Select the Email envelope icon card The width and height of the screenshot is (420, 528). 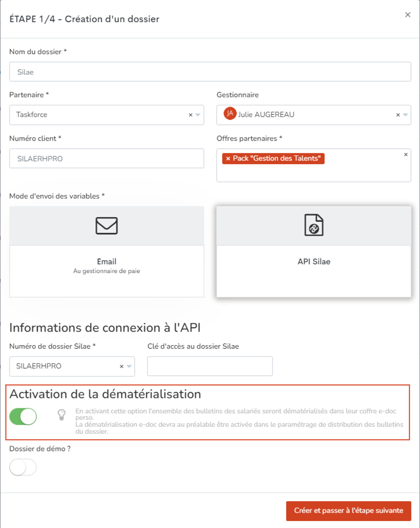106,225
